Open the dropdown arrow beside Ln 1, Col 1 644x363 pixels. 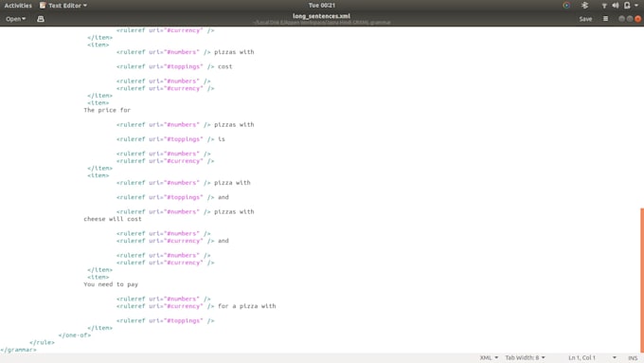click(x=614, y=357)
